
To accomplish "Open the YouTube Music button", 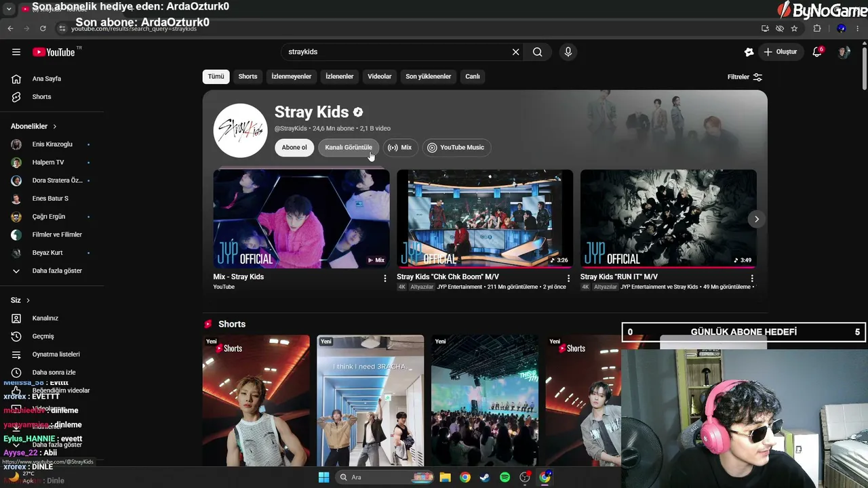I will coord(456,148).
